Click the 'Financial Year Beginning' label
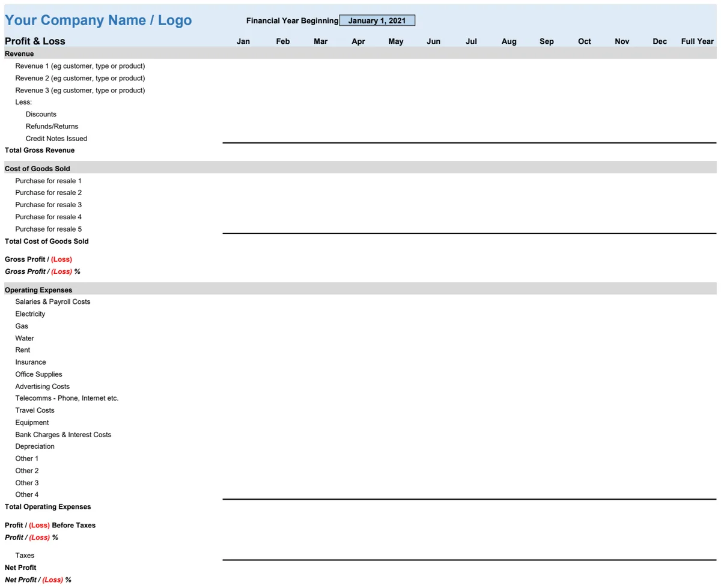This screenshot has width=721, height=588. tap(292, 20)
